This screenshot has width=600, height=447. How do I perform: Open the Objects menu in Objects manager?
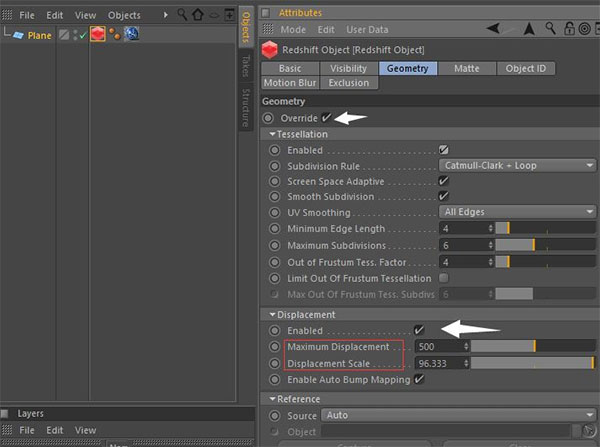pyautogui.click(x=124, y=15)
